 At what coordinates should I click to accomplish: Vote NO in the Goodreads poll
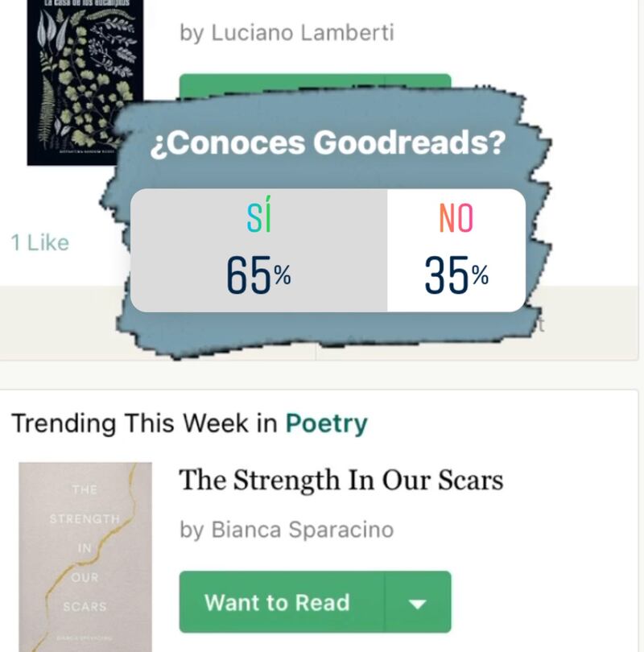tap(456, 250)
